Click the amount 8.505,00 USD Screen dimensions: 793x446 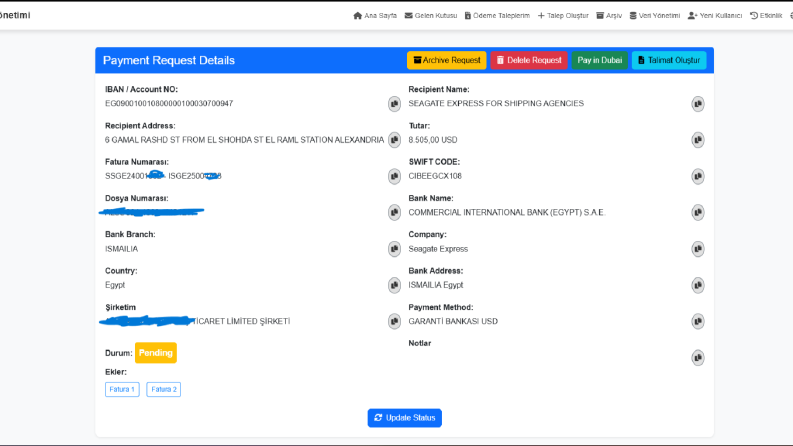(433, 140)
